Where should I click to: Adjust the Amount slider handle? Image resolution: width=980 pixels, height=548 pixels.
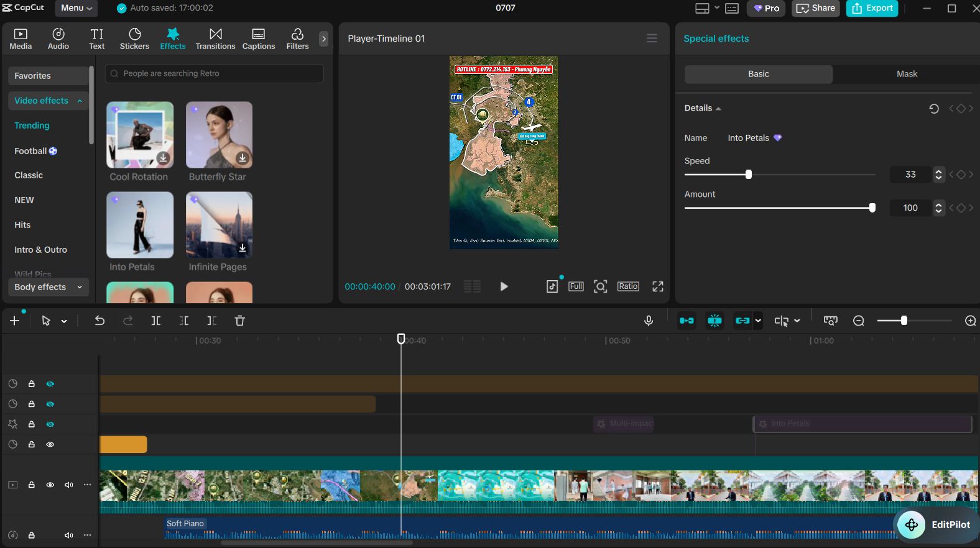tap(872, 208)
